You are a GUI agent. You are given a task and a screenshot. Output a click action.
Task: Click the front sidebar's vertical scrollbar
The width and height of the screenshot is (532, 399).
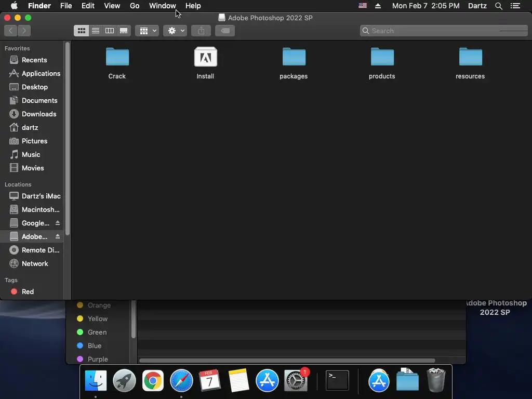pyautogui.click(x=68, y=138)
